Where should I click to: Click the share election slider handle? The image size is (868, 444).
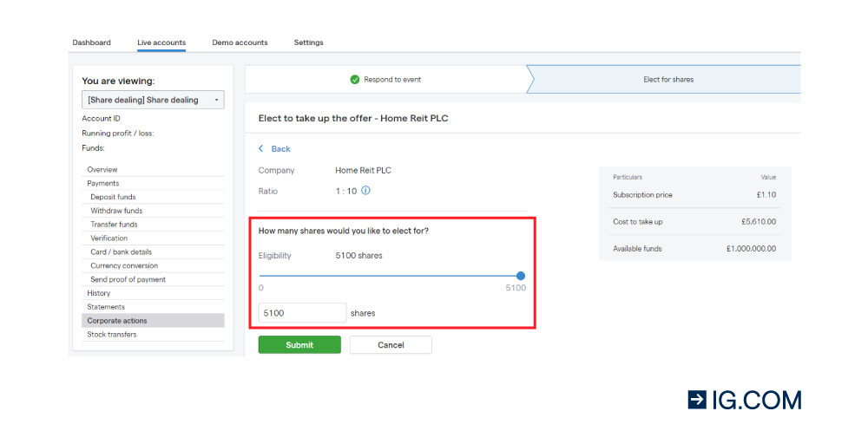pyautogui.click(x=520, y=276)
